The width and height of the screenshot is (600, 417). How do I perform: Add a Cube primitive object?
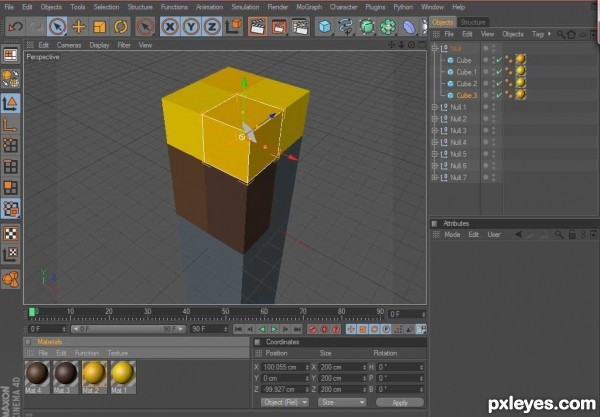click(324, 27)
